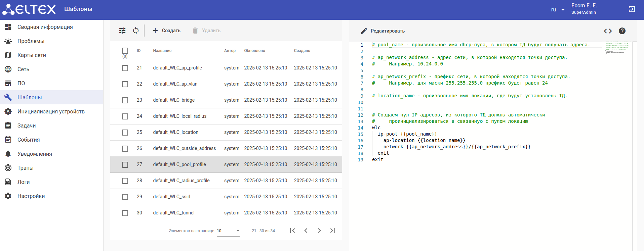Image resolution: width=644 pixels, height=251 pixels.
Task: Open the help question mark icon
Action: pos(622,31)
